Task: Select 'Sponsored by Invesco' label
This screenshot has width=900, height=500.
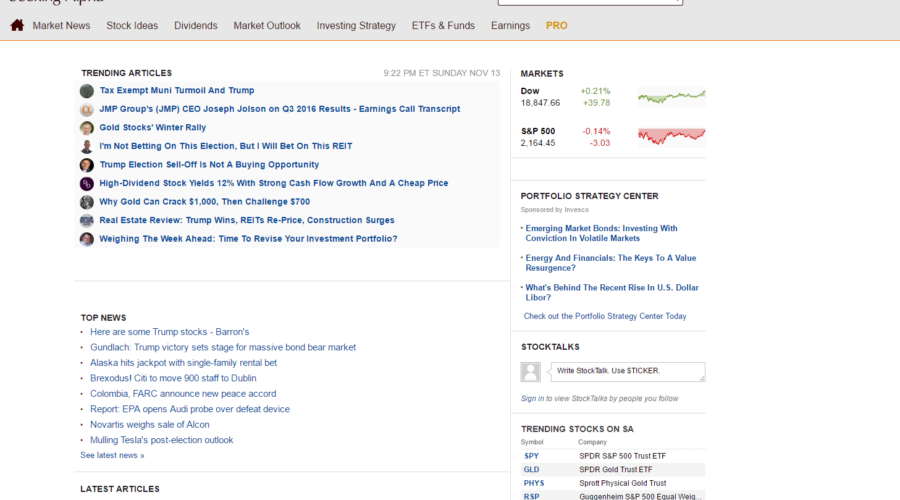Action: point(554,210)
